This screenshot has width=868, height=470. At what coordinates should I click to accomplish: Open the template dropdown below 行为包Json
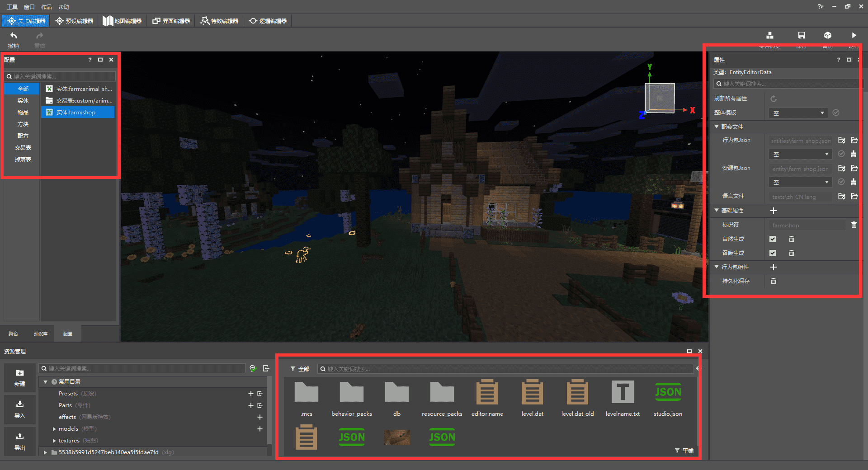pyautogui.click(x=800, y=154)
